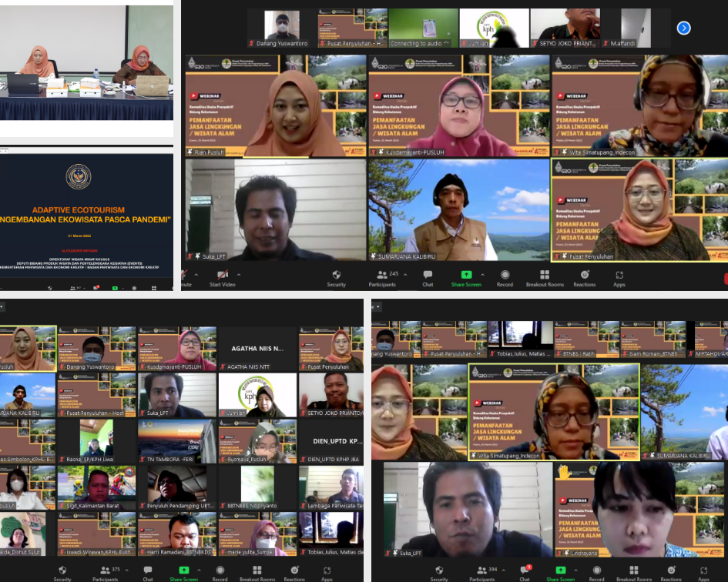Select AGATHA NIS NTT participant tile

click(257, 349)
